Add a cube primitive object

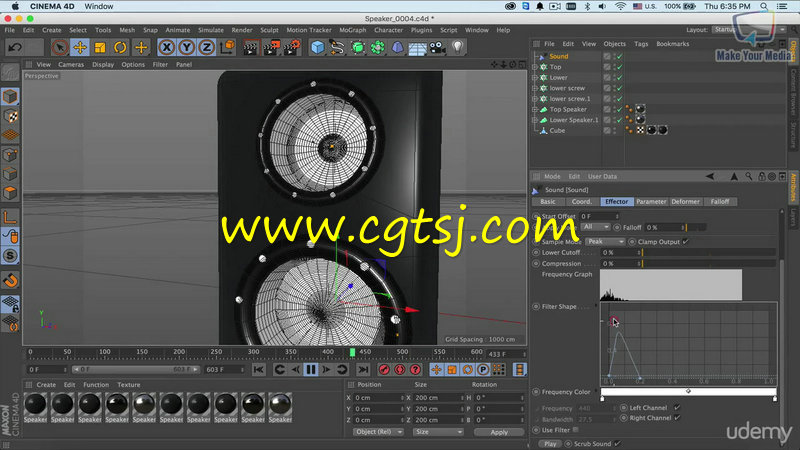[x=317, y=47]
